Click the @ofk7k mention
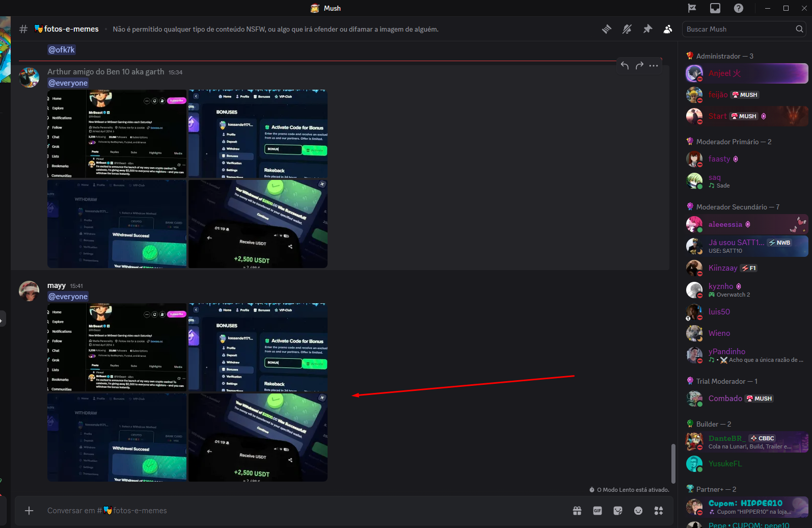The image size is (812, 528). pyautogui.click(x=62, y=49)
